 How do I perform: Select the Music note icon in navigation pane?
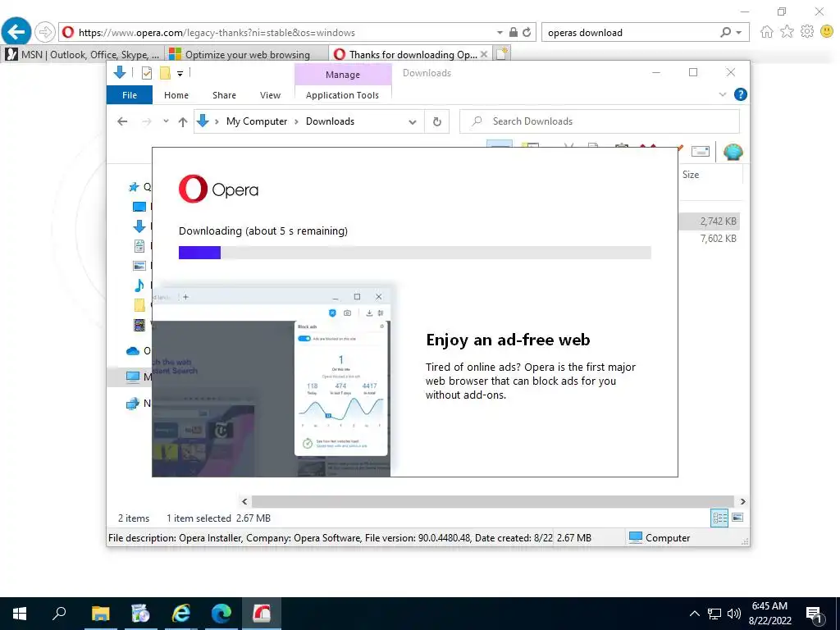139,285
